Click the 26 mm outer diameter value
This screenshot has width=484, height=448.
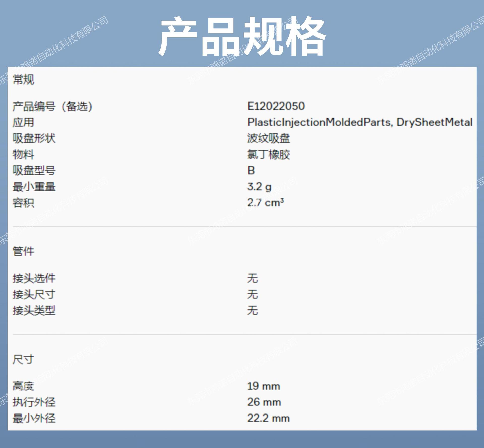[264, 402]
